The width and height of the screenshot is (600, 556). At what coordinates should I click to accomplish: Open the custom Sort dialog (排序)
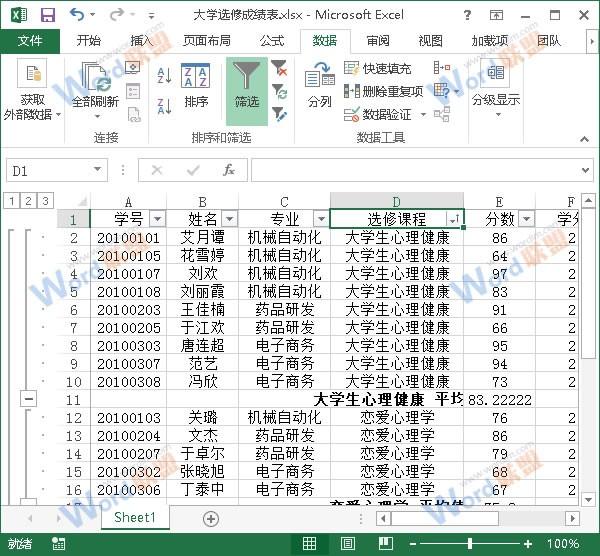[196, 86]
